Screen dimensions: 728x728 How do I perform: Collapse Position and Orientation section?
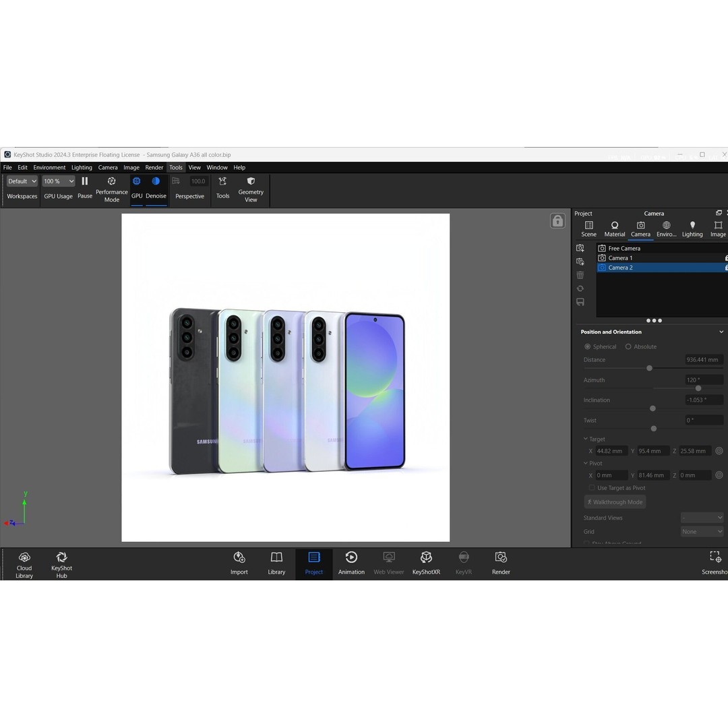pos(721,332)
